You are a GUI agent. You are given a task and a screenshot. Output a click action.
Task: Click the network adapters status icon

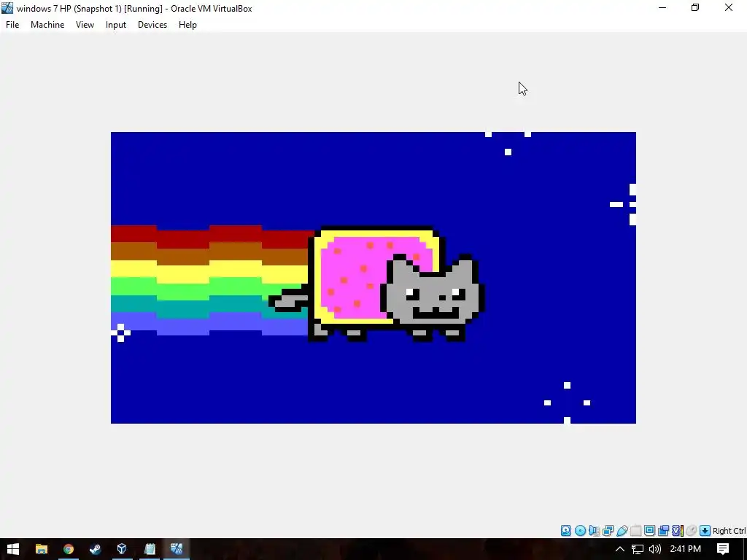[x=608, y=531]
